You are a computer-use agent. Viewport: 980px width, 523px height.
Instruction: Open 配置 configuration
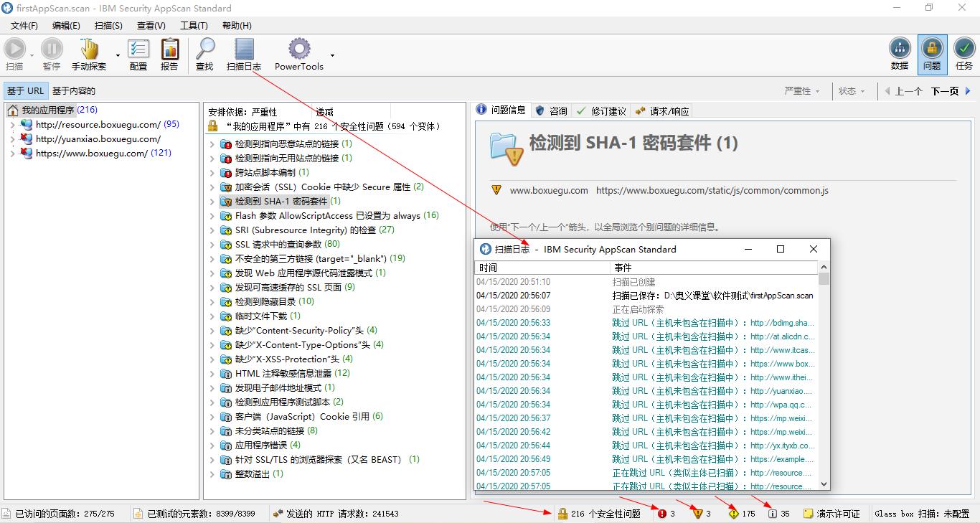click(138, 55)
